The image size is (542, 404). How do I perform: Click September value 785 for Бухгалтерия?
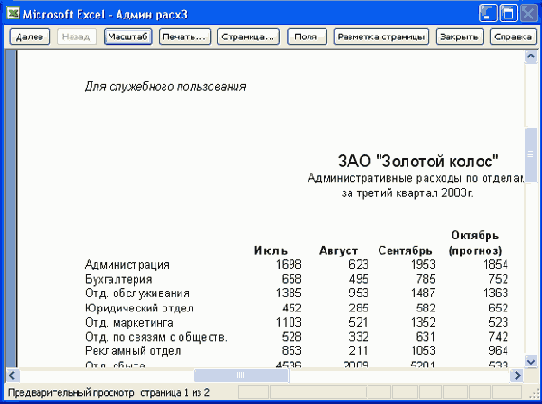click(426, 279)
